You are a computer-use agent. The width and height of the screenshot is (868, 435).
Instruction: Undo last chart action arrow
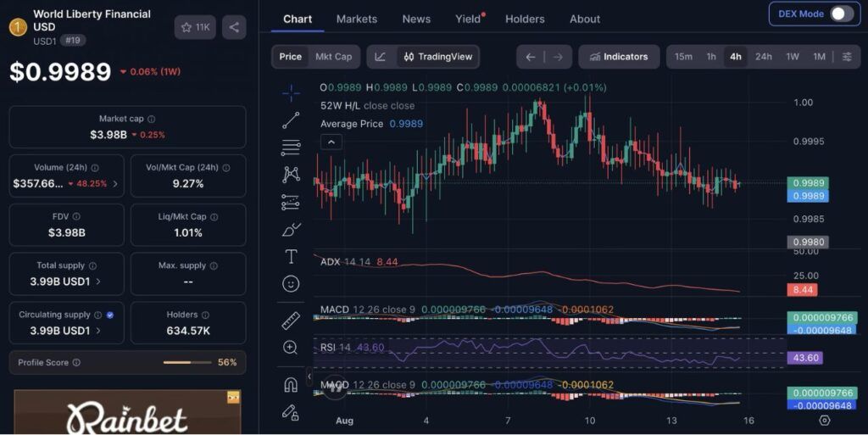(x=531, y=57)
